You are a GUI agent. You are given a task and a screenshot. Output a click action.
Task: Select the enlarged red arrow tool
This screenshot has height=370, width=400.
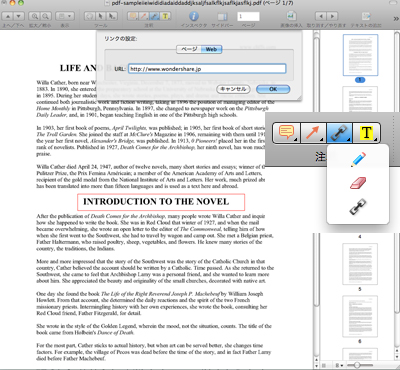pos(313,133)
